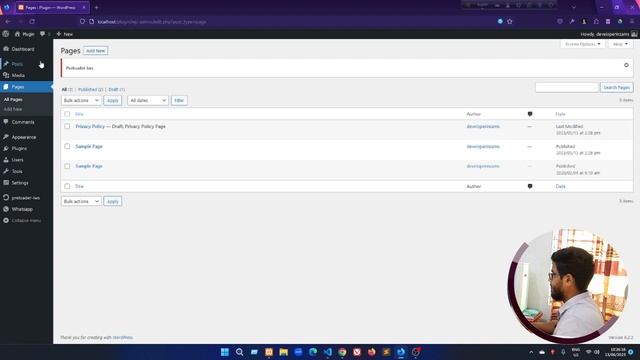Go to the Posts menu
This screenshot has width=640, height=360.
point(17,64)
